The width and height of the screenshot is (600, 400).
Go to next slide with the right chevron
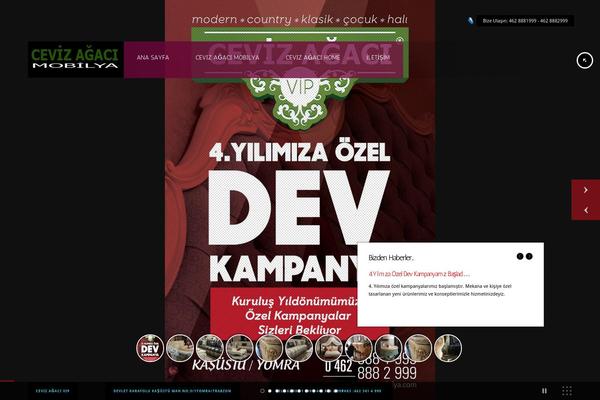point(585,190)
